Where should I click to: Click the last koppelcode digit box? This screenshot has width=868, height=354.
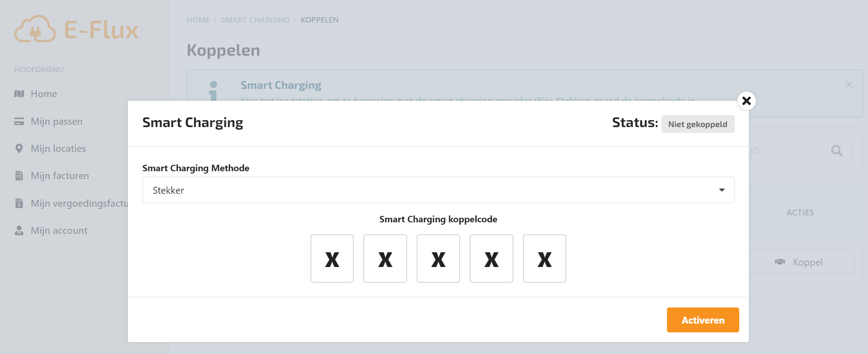point(544,259)
